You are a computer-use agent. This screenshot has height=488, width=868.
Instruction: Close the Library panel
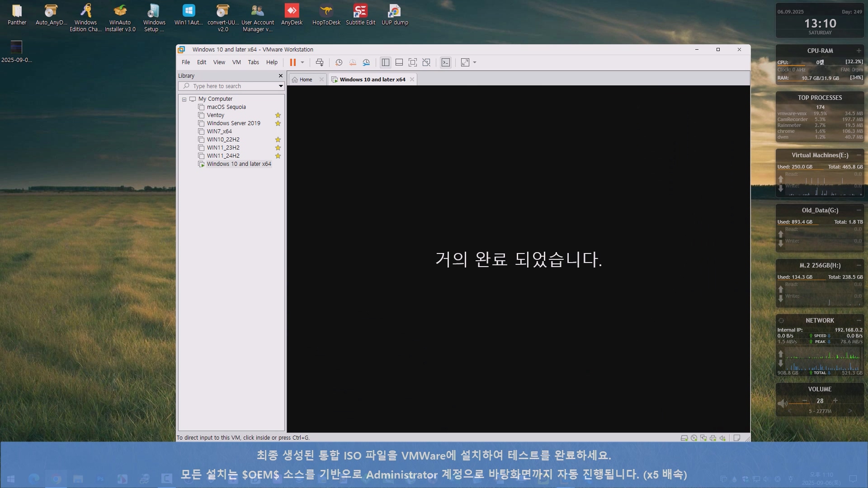coord(281,76)
